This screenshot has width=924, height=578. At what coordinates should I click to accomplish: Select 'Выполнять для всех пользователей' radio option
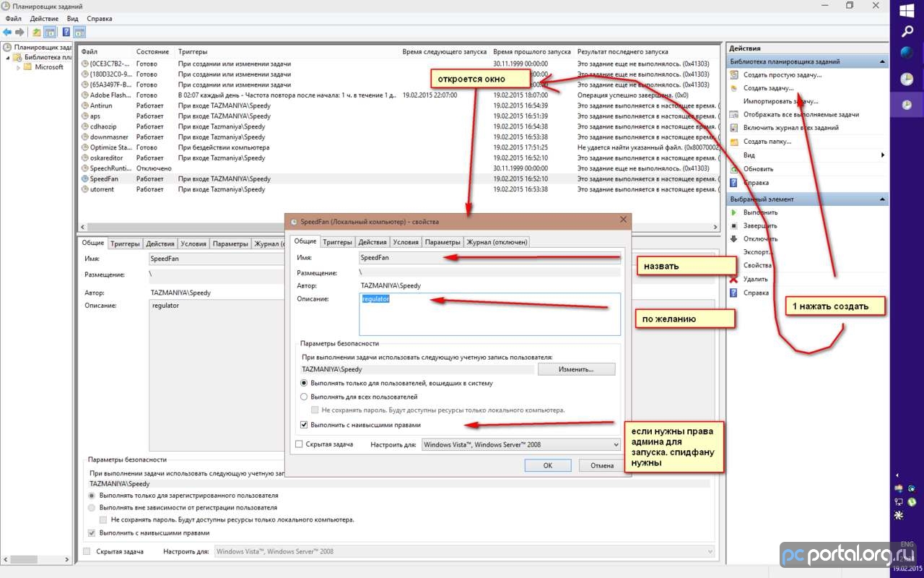click(x=305, y=397)
